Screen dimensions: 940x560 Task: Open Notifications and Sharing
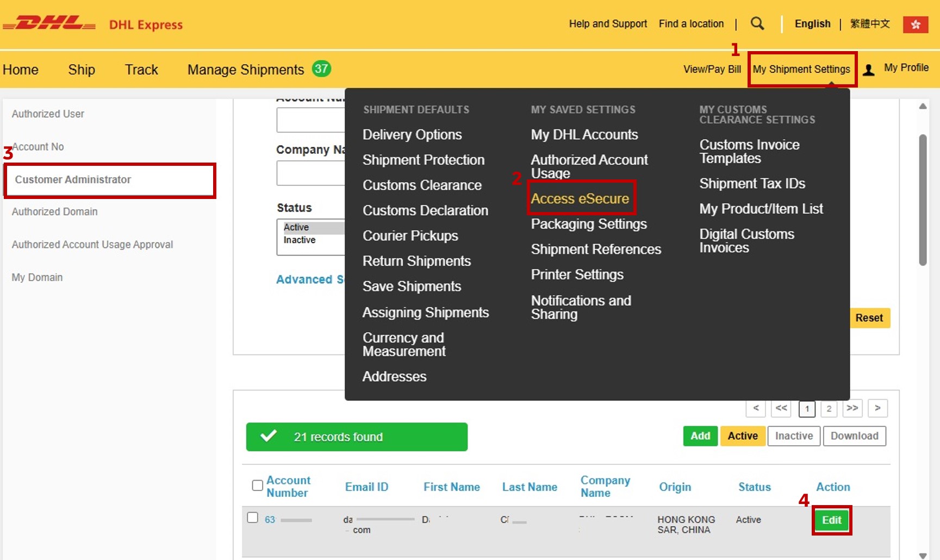tap(581, 307)
